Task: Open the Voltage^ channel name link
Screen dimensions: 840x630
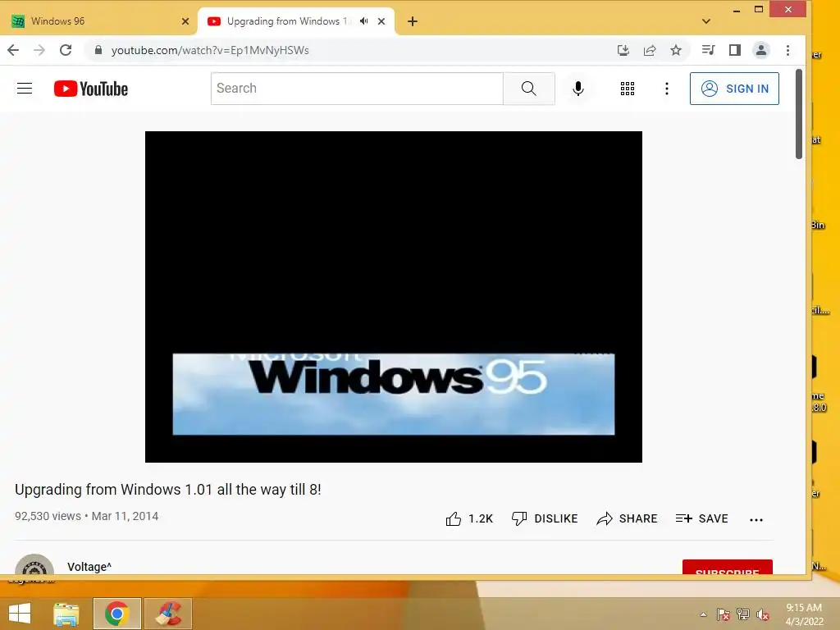Action: click(89, 567)
